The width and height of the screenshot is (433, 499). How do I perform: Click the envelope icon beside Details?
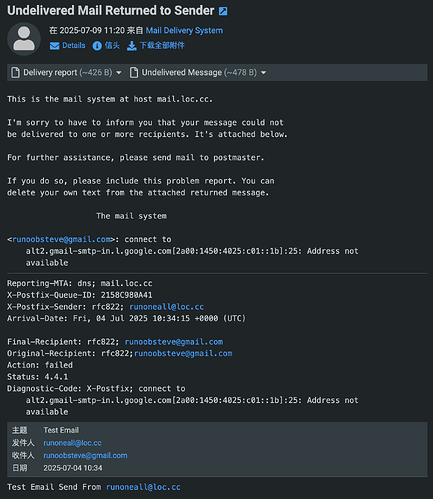tap(54, 46)
